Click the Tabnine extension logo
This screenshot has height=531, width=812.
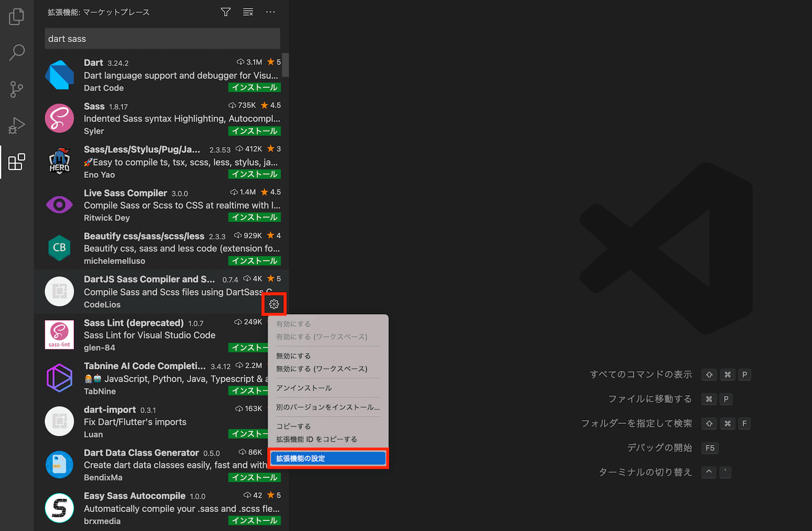(59, 378)
